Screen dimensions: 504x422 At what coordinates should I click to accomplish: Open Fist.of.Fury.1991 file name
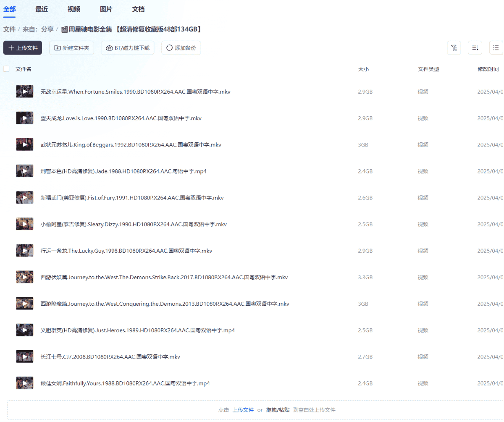tap(132, 198)
